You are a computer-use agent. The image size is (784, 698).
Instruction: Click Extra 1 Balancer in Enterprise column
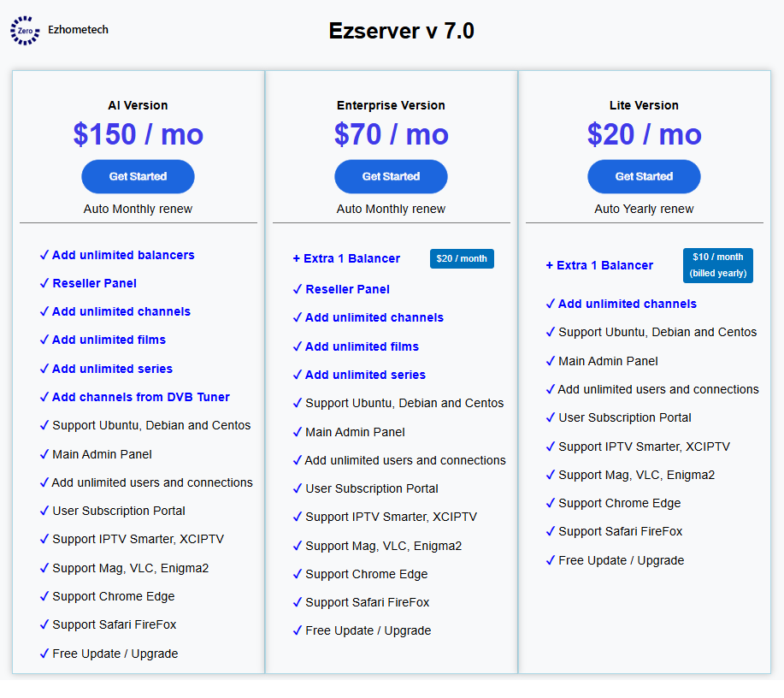pyautogui.click(x=352, y=258)
